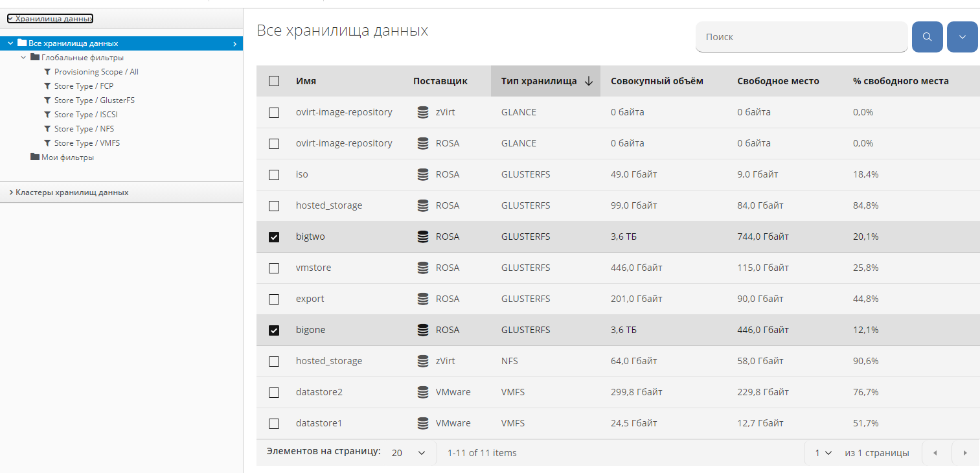Click the filter icon for Store Type / NFS
The height and width of the screenshot is (473, 980).
point(47,129)
